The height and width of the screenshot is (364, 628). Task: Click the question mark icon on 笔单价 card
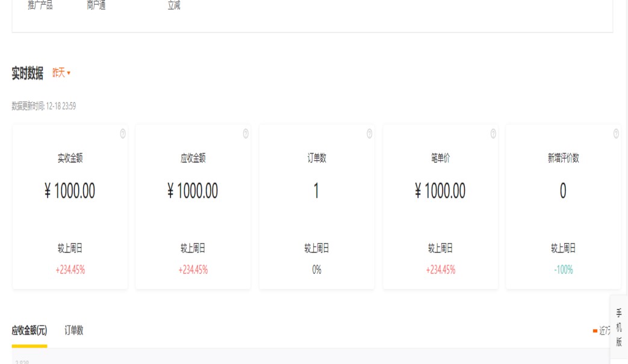pyautogui.click(x=493, y=134)
